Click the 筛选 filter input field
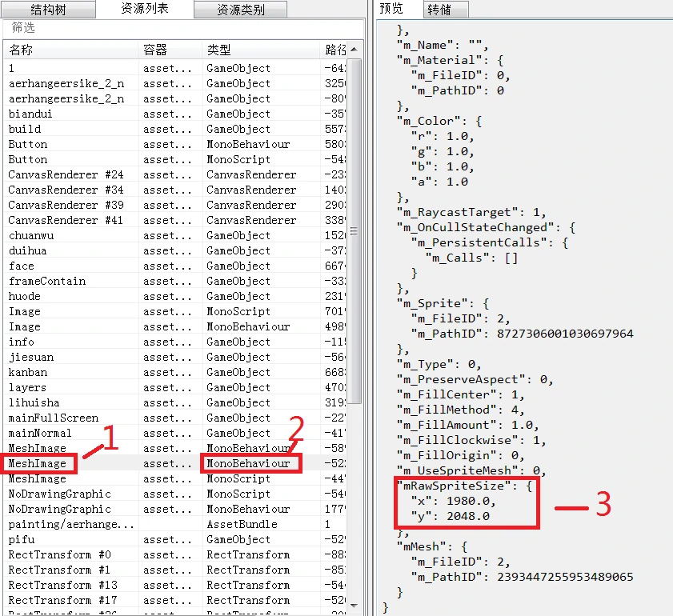Screen dimensions: 673x616 tap(184, 28)
